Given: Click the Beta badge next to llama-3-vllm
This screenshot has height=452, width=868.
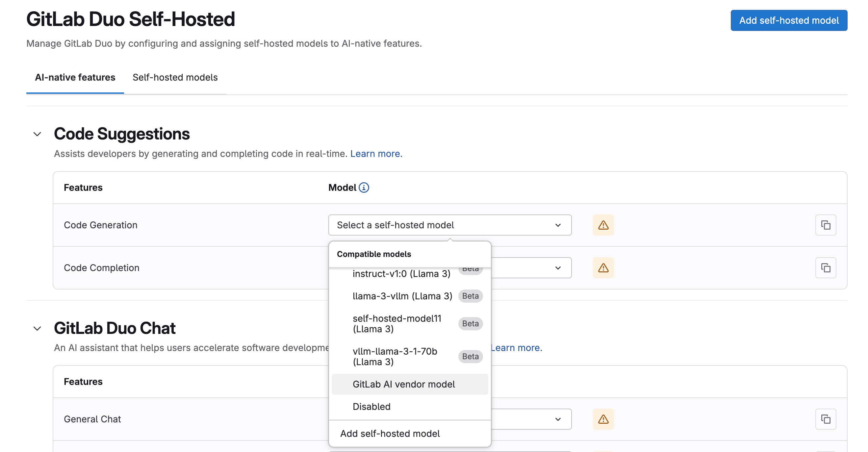Looking at the screenshot, I should (471, 296).
